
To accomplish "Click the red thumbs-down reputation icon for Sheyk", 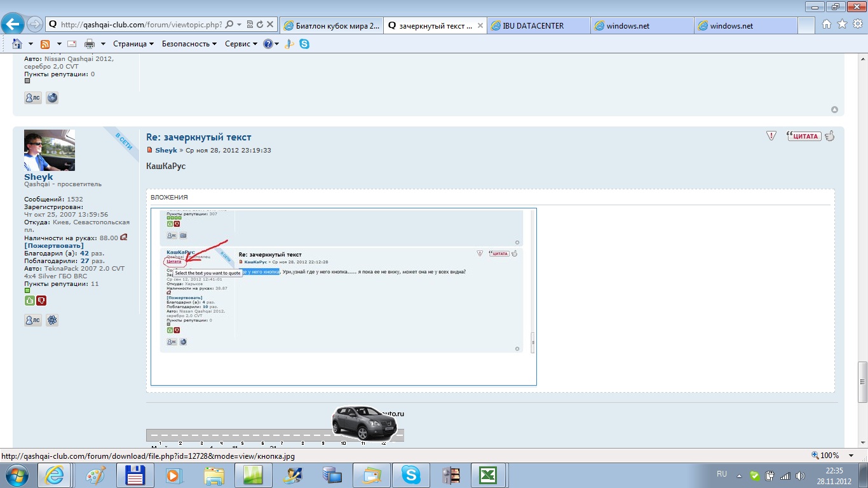I will 41,301.
